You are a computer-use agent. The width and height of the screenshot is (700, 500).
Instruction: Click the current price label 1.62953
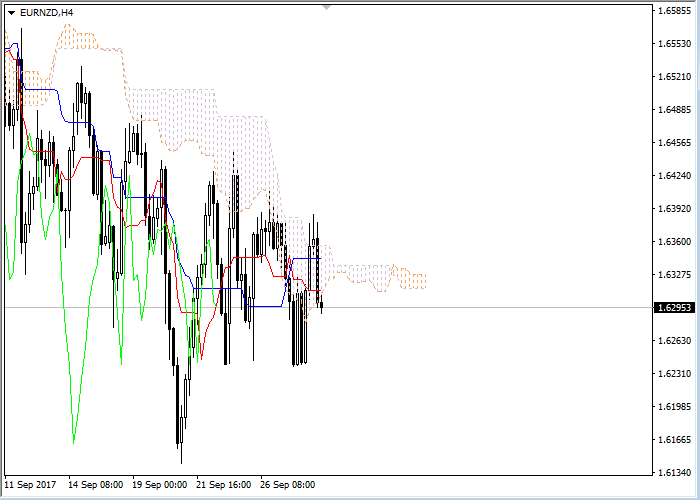675,308
